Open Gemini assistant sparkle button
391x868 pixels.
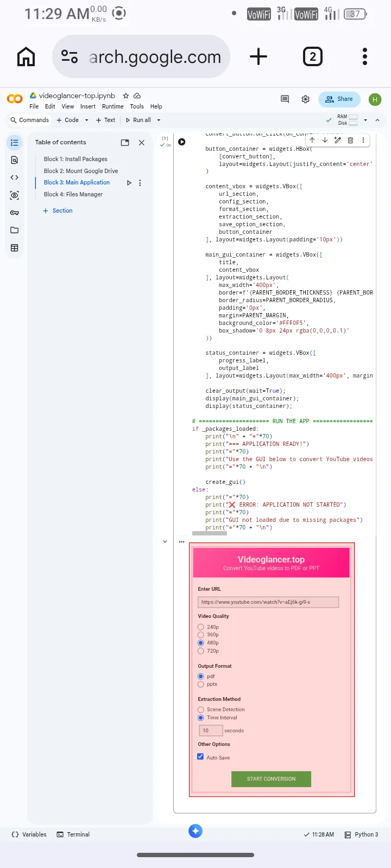point(195,831)
